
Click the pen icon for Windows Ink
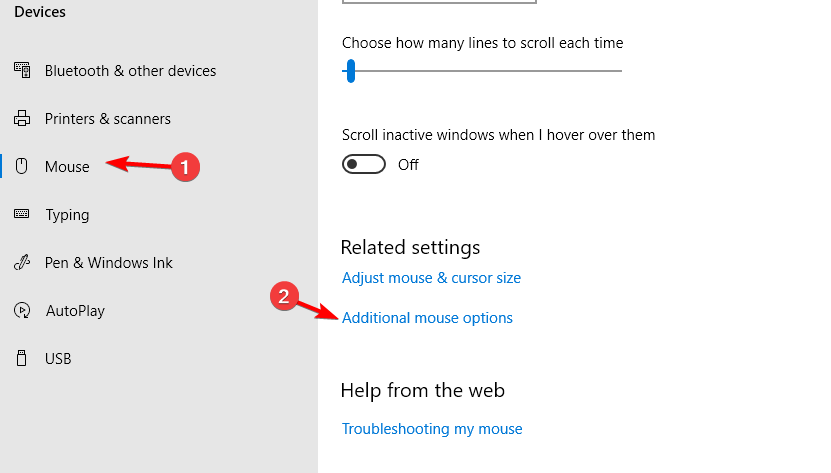[22, 262]
